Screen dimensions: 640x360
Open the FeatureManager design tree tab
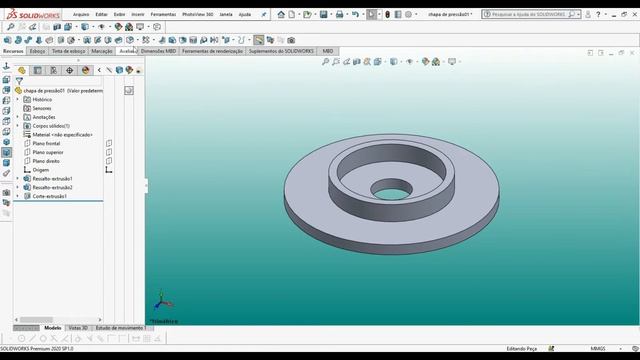coord(22,70)
